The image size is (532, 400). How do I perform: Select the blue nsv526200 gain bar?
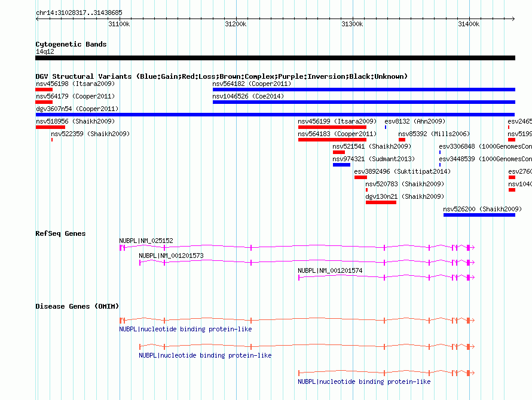(479, 215)
